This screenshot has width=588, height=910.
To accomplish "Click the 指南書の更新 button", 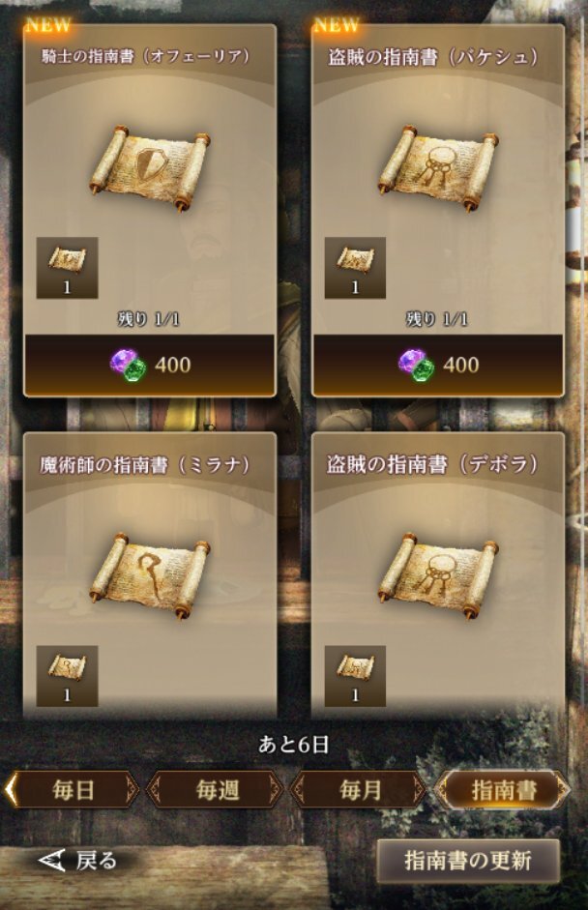I will (x=468, y=862).
